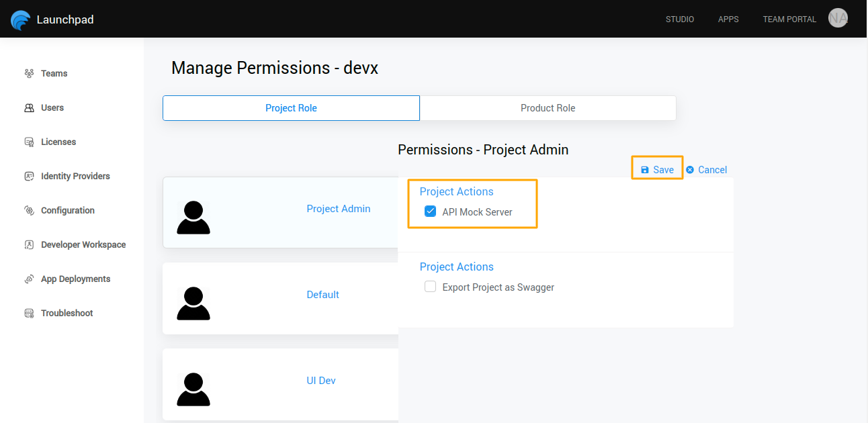Cancel the permission edits
Image resolution: width=868 pixels, height=423 pixels.
(707, 170)
